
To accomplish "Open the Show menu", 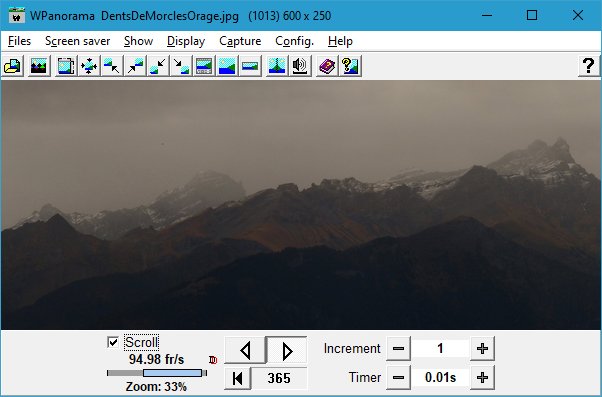I will [138, 41].
